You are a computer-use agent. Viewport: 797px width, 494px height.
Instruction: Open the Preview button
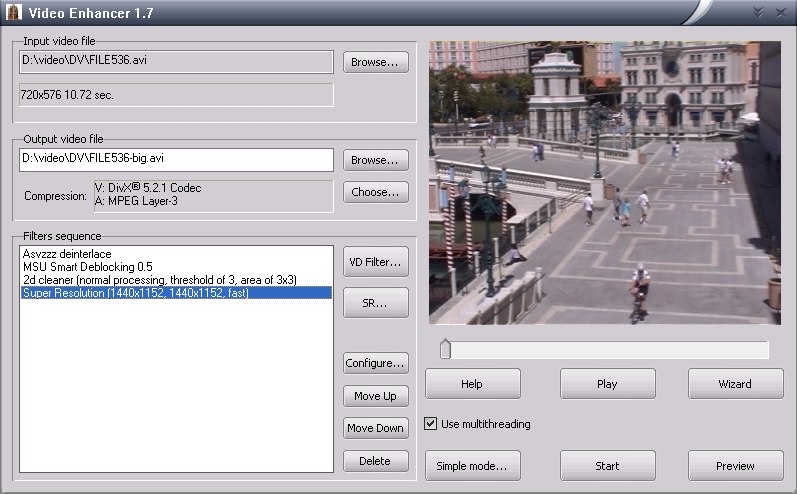735,466
